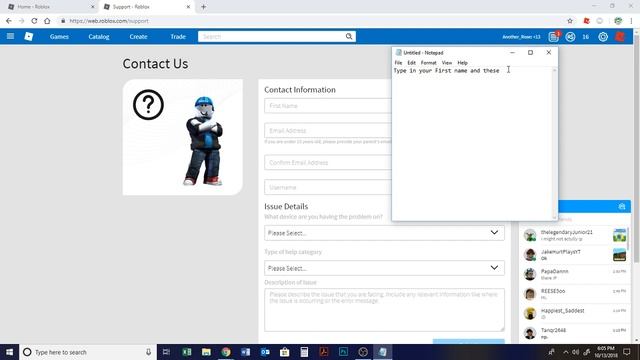
Task: Go to Games in Roblox navbar
Action: [x=59, y=37]
